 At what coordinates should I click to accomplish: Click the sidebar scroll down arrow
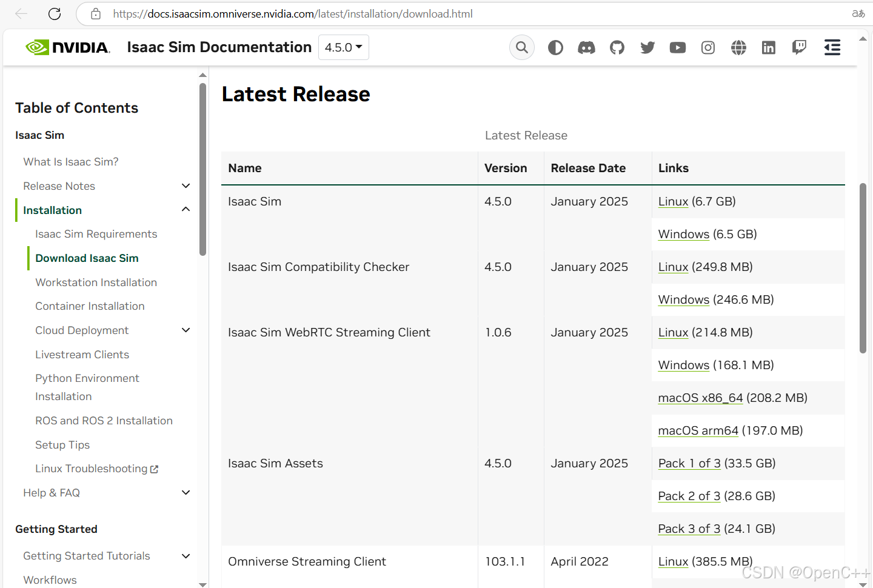(202, 584)
